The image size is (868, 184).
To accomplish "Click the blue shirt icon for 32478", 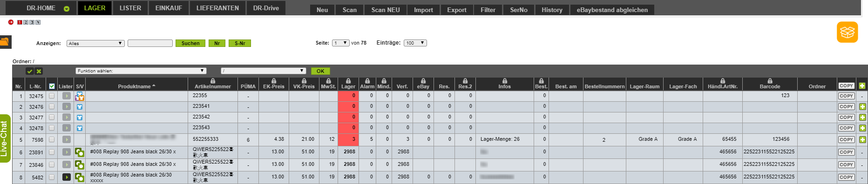I will tap(80, 128).
